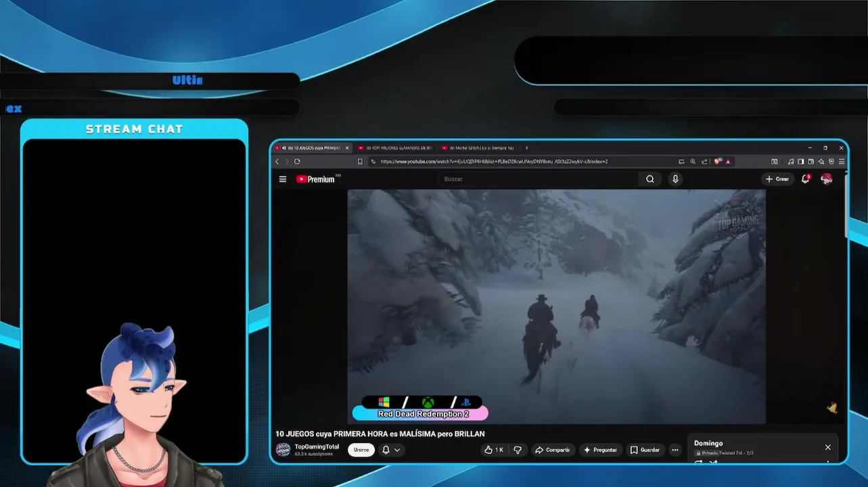The image size is (868, 487).
Task: Open the browser main hamburger menu
Action: pyautogui.click(x=842, y=162)
